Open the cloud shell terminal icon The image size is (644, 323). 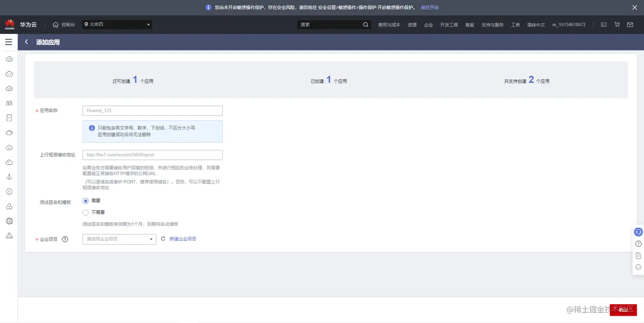(604, 25)
